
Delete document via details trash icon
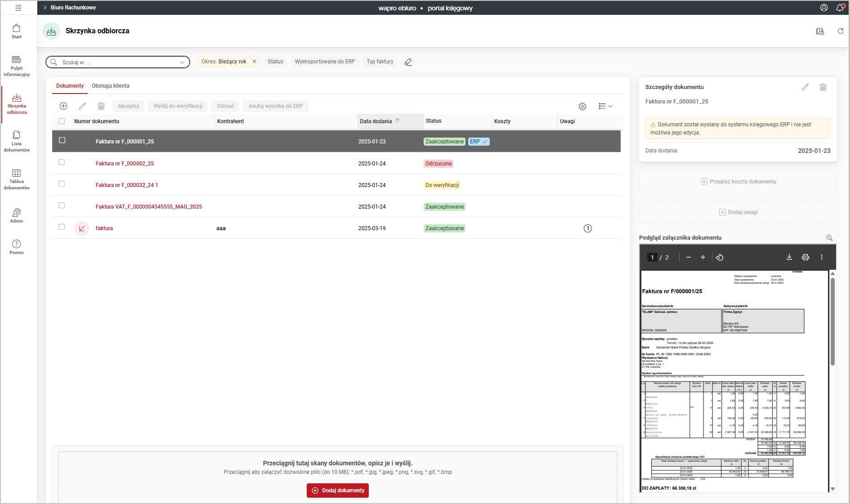823,87
